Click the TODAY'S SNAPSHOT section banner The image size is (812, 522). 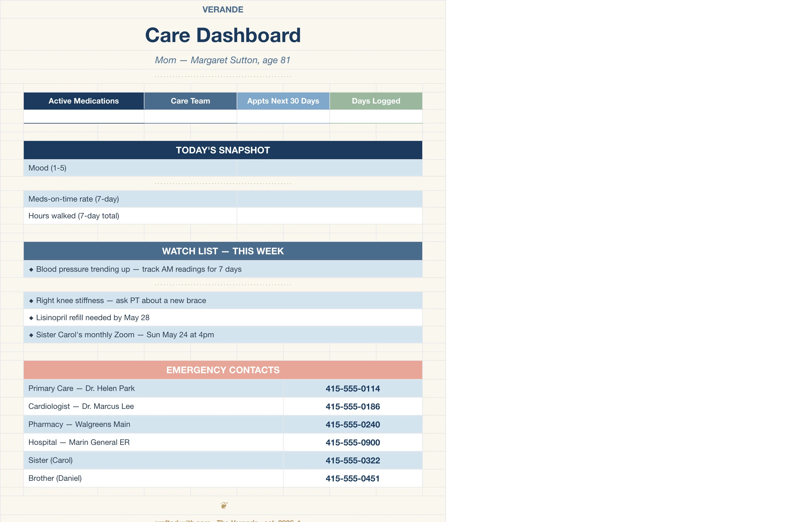(223, 150)
